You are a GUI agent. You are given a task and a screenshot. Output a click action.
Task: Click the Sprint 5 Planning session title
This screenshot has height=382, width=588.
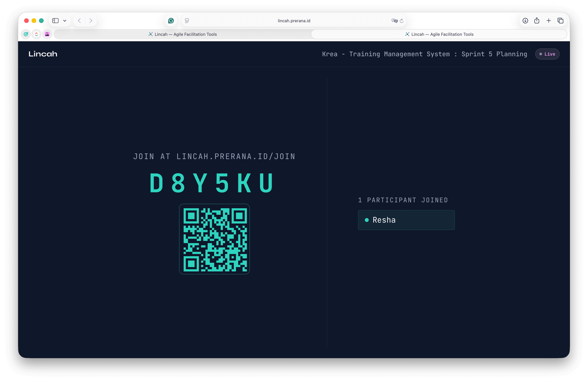[424, 54]
